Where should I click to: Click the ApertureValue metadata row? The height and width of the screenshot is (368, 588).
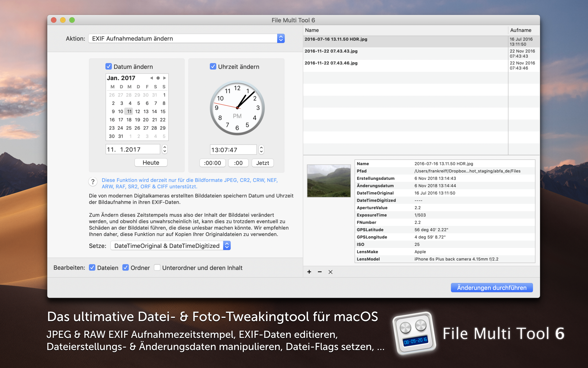tap(445, 208)
